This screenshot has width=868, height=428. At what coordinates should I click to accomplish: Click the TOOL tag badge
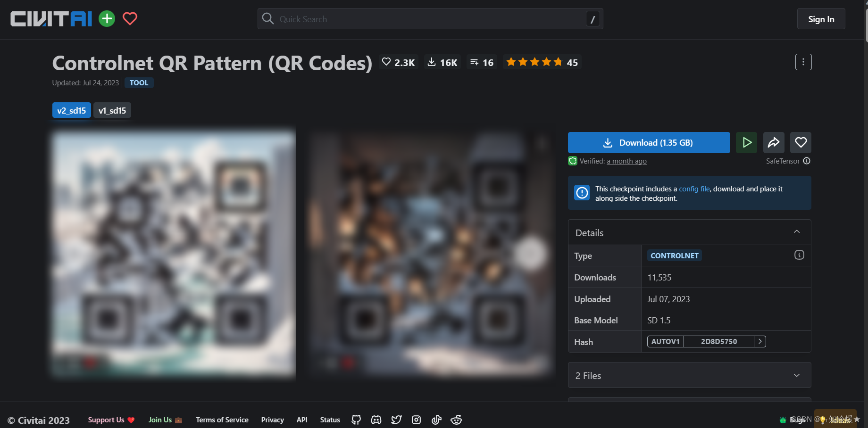click(x=139, y=83)
